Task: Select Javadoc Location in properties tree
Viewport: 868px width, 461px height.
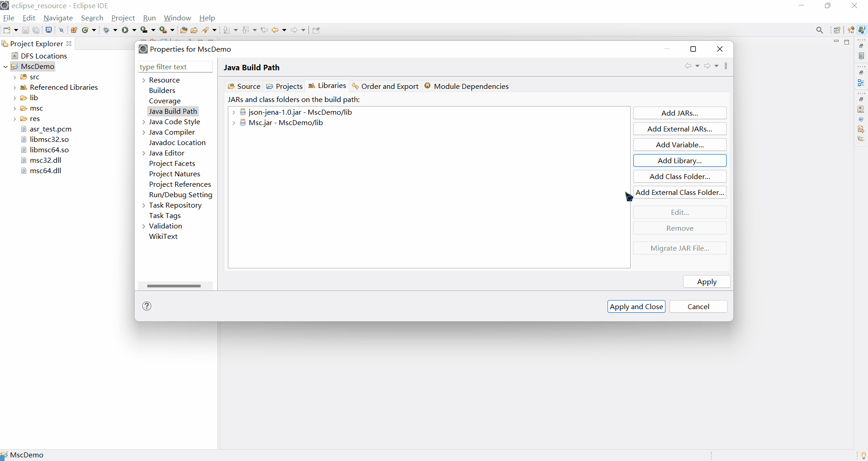Action: (x=177, y=142)
